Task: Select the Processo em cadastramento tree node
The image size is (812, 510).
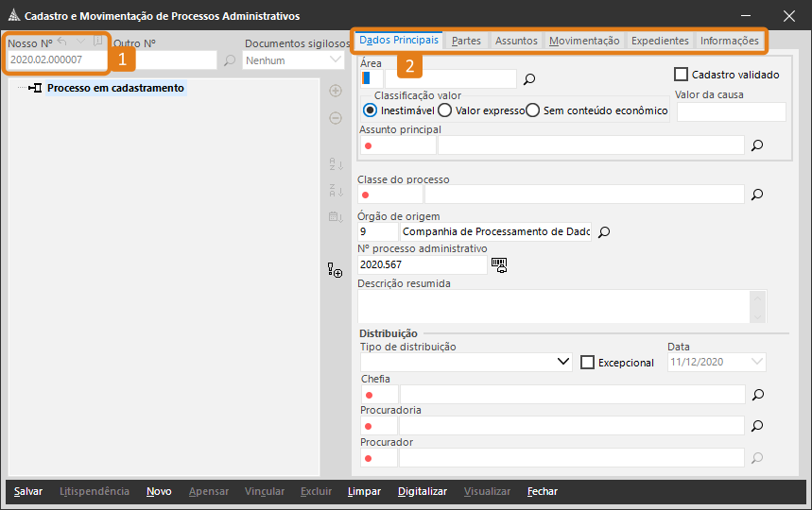Action: coord(115,88)
